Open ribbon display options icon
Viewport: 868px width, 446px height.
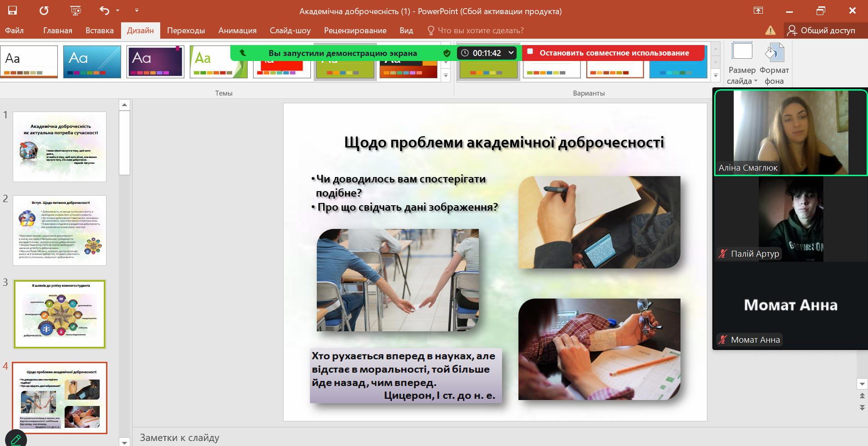pyautogui.click(x=758, y=10)
